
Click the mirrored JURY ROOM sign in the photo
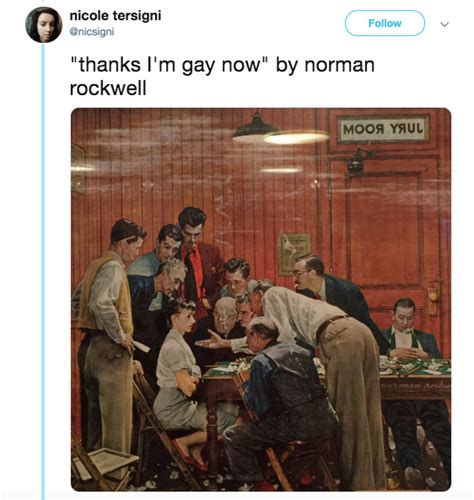click(383, 129)
